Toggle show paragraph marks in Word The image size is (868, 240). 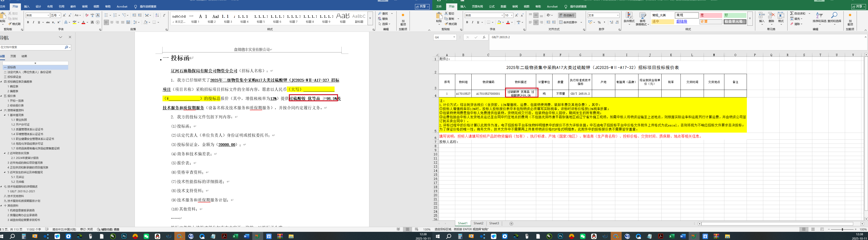click(x=164, y=15)
